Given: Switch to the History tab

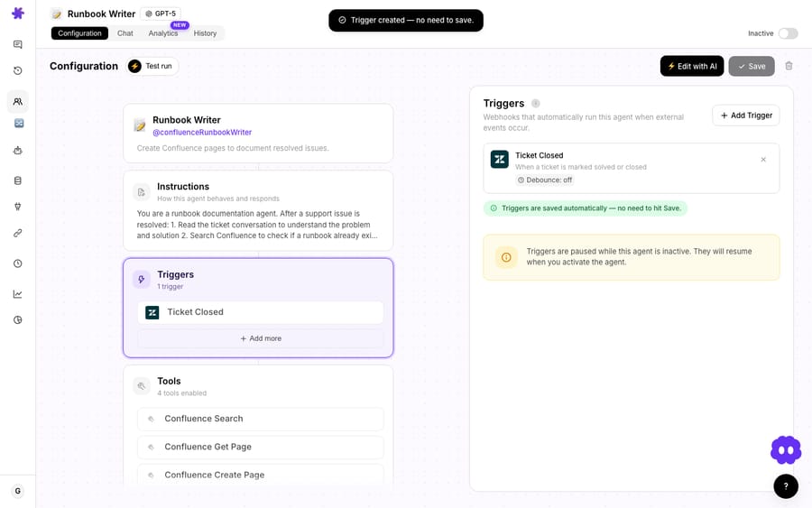Looking at the screenshot, I should 205,33.
